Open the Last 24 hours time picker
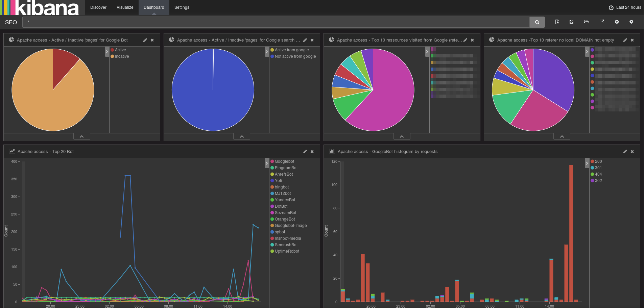 point(625,7)
